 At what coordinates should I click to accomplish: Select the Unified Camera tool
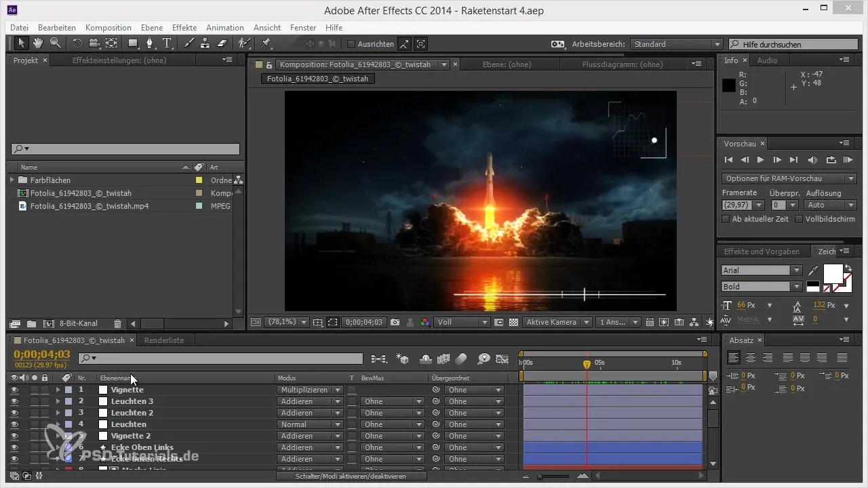pos(94,43)
